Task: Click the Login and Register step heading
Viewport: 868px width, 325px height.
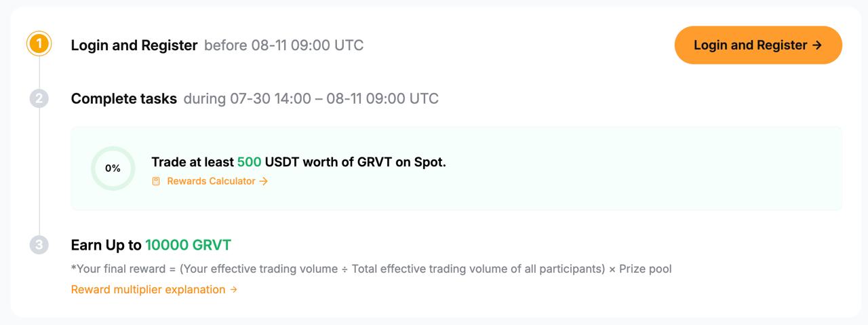Action: click(x=134, y=45)
